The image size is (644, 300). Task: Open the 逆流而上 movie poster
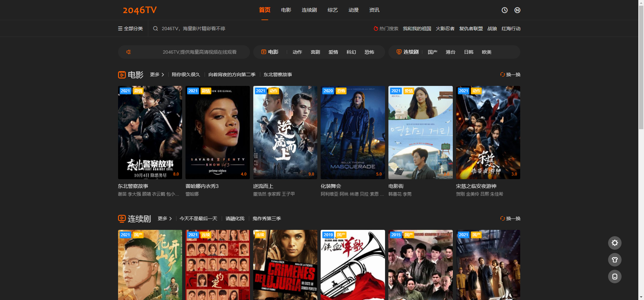point(285,133)
